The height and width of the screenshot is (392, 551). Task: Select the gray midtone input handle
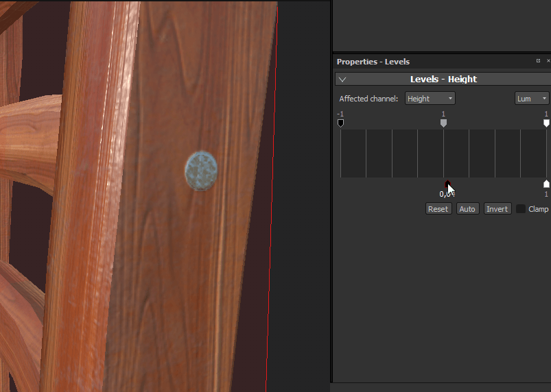(443, 123)
